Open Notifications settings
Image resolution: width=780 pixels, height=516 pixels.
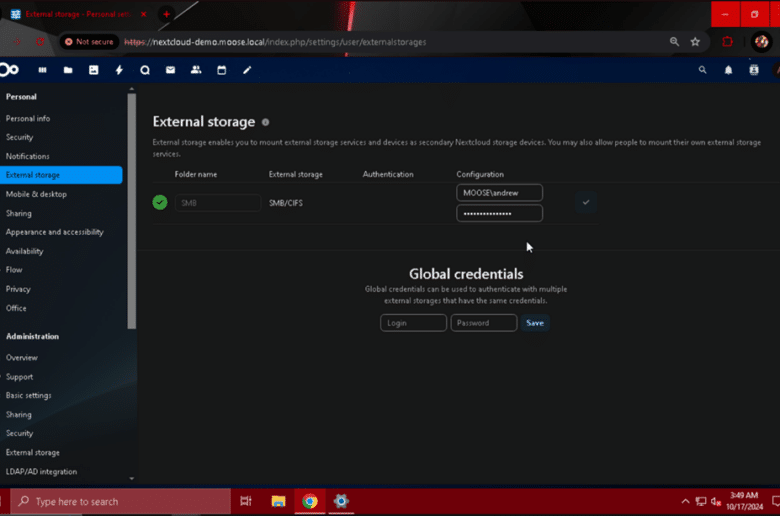click(x=27, y=156)
